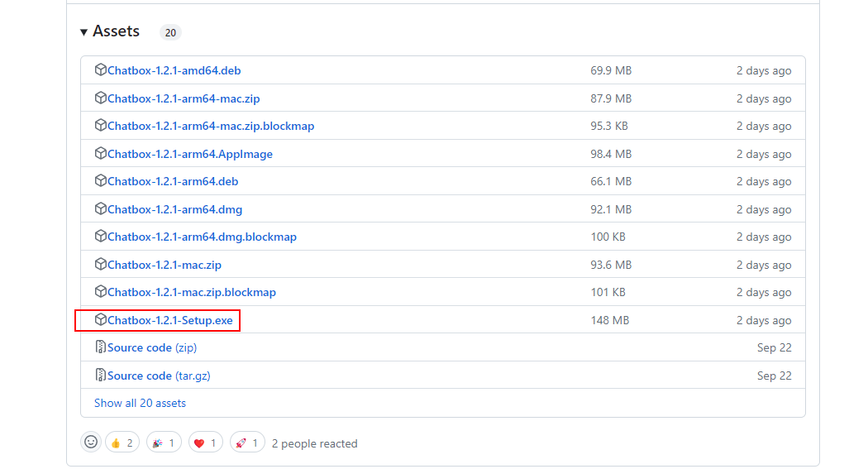Click the 66.1 MB size value
Image resolution: width=868 pixels, height=469 pixels.
point(611,181)
